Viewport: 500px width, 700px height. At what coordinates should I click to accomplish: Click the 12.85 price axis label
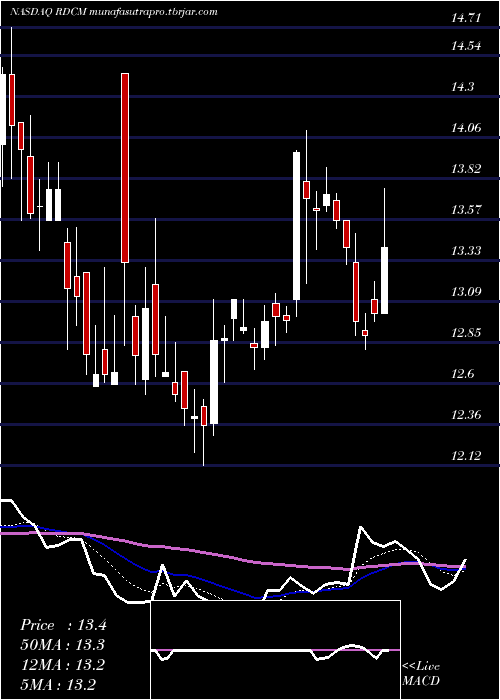coord(466,333)
